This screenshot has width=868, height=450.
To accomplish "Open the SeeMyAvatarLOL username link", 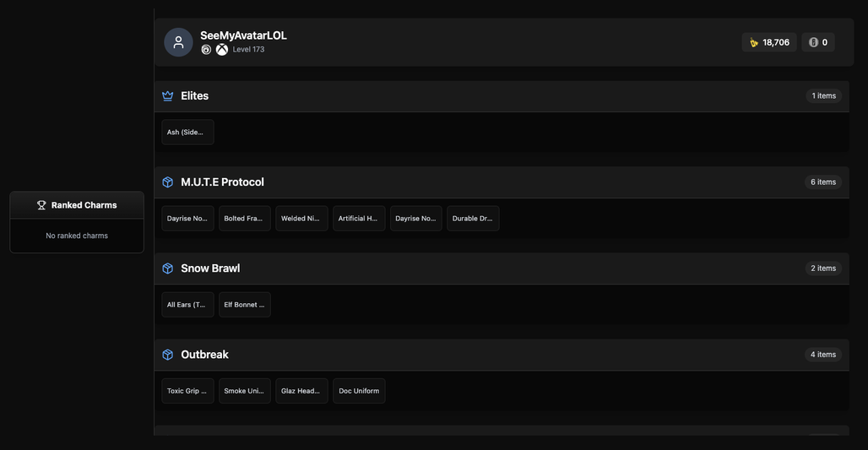I will 243,35.
